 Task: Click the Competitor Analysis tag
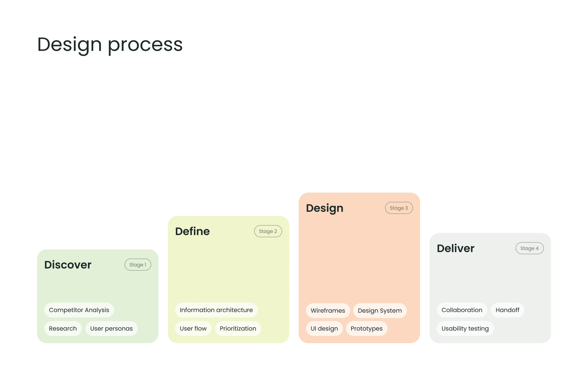point(79,310)
